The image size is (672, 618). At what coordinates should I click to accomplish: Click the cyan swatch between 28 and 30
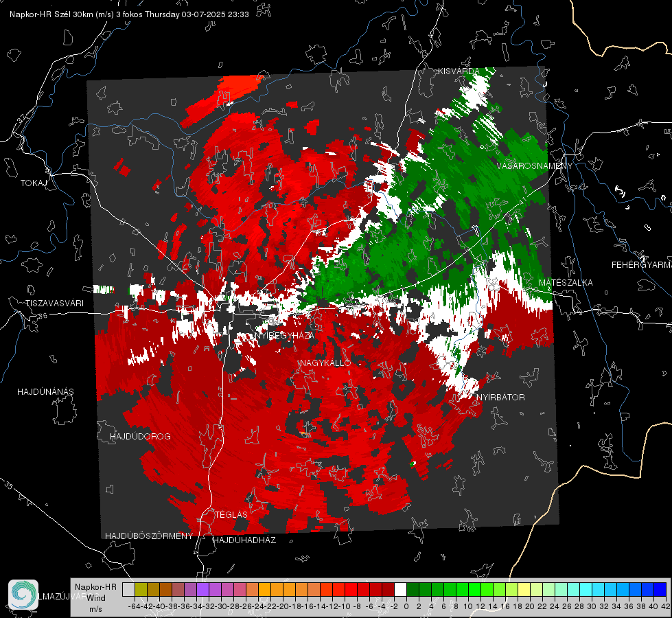click(586, 589)
